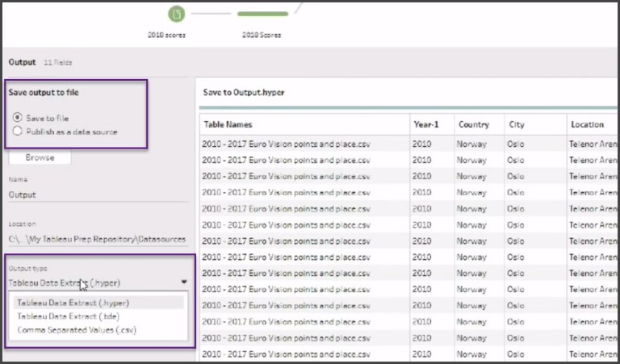Click the Location path field
Screen dimensions: 620x364
(x=98, y=239)
